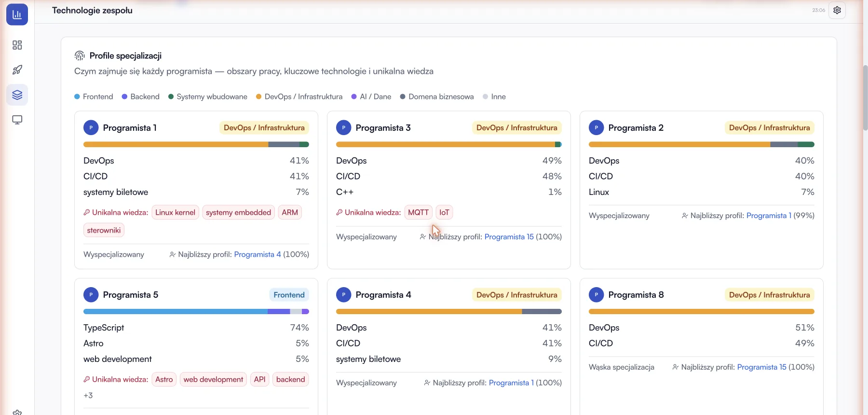The width and height of the screenshot is (868, 415).
Task: Open the settings gear in top bar
Action: [837, 10]
